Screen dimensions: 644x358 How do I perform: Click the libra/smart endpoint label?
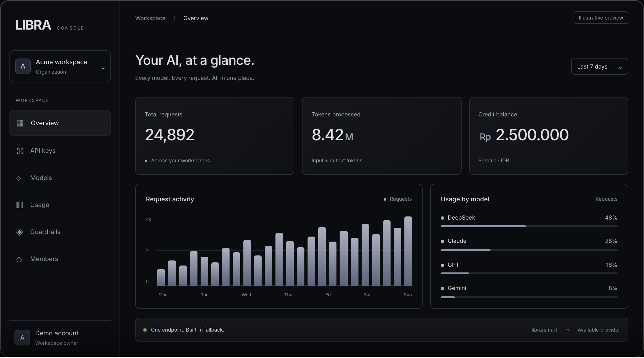tap(544, 330)
